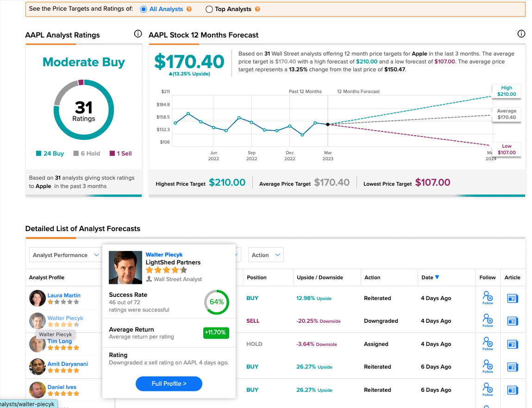Click the Full Profile button

click(169, 383)
